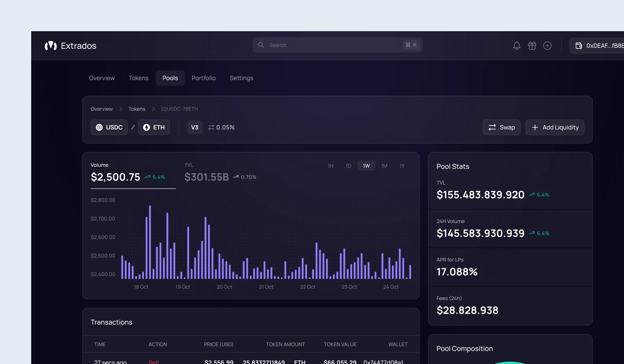Open the Pools tab
This screenshot has height=364, width=624.
click(x=170, y=78)
